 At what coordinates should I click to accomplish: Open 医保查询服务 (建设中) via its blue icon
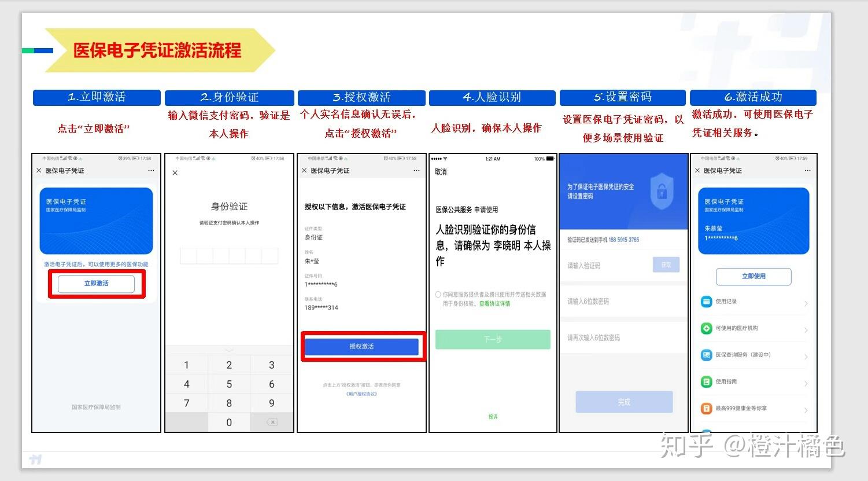point(707,355)
